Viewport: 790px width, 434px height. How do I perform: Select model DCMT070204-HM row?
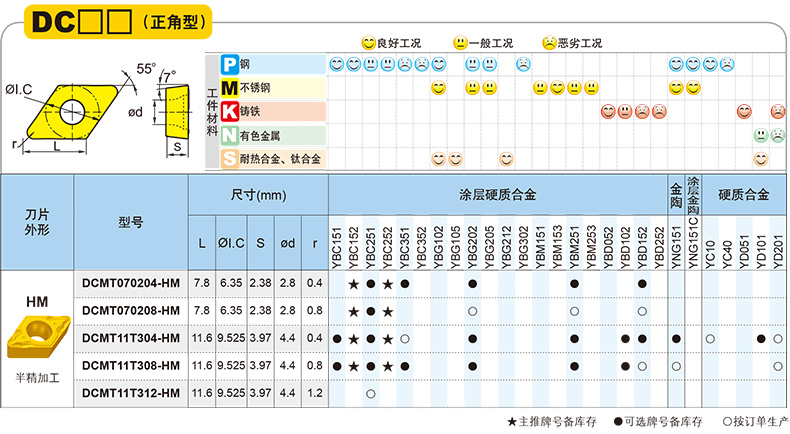click(131, 284)
